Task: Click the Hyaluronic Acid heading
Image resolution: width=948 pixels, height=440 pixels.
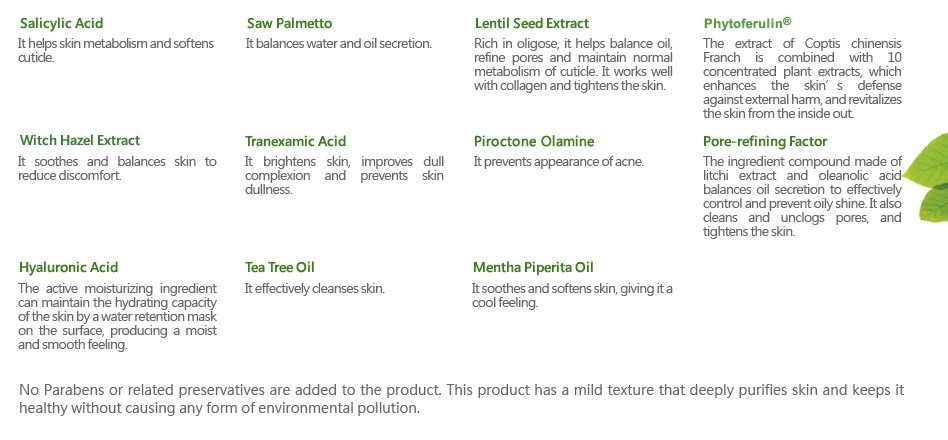Action: pyautogui.click(x=68, y=268)
